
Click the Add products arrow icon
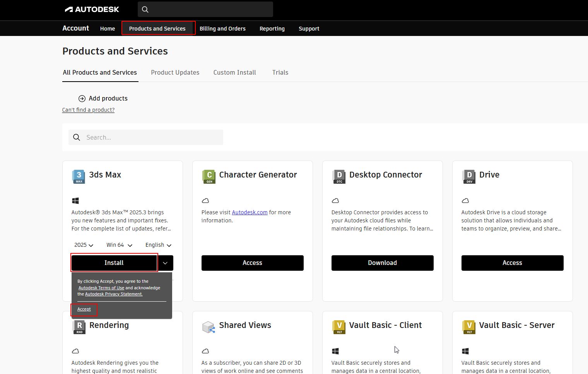(x=82, y=99)
